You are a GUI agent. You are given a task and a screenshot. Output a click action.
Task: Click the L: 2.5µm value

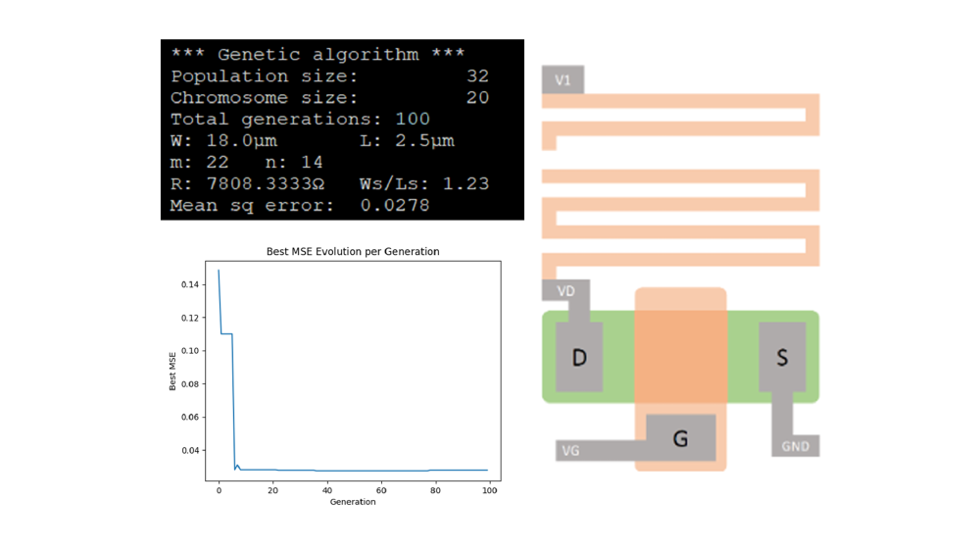click(407, 140)
